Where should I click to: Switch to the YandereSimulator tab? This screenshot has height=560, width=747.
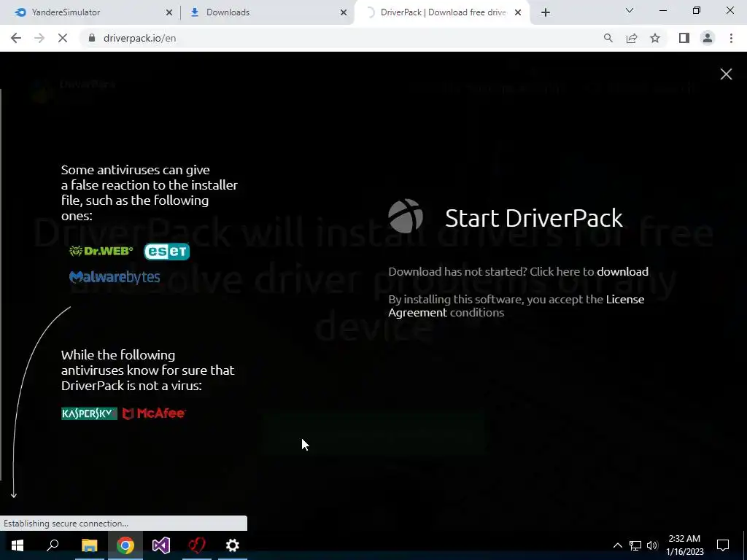(x=90, y=12)
